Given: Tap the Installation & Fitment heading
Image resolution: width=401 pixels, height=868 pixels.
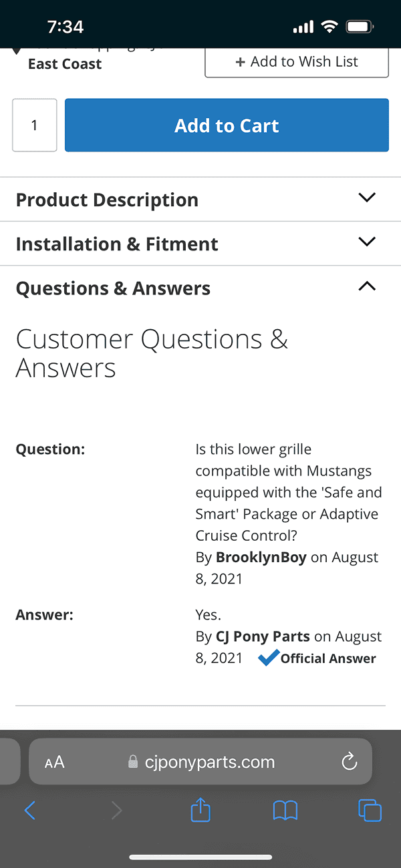Looking at the screenshot, I should (x=117, y=244).
